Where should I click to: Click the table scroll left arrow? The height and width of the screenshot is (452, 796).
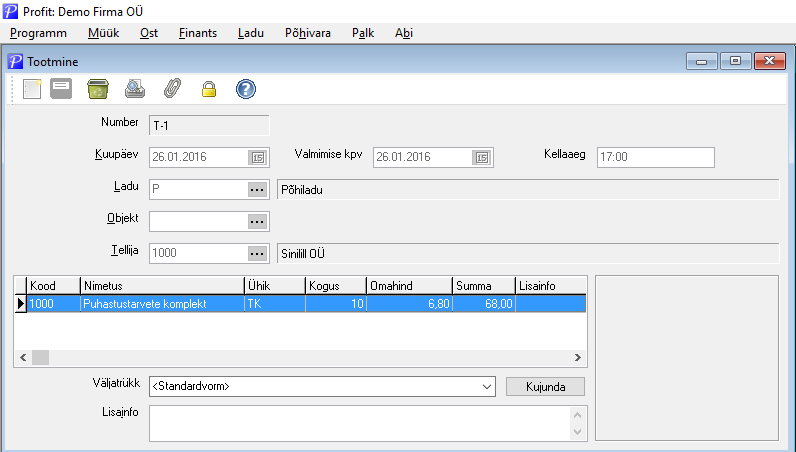coord(23,358)
